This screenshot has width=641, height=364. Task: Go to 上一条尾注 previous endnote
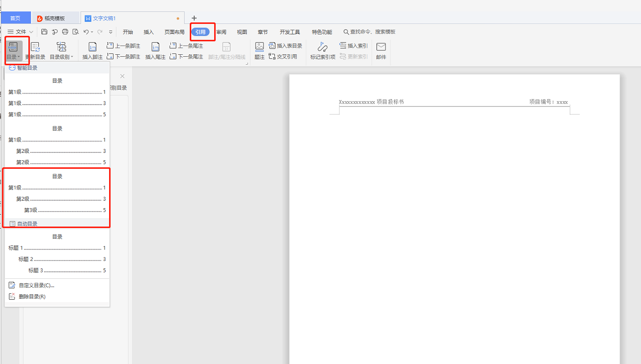click(186, 46)
